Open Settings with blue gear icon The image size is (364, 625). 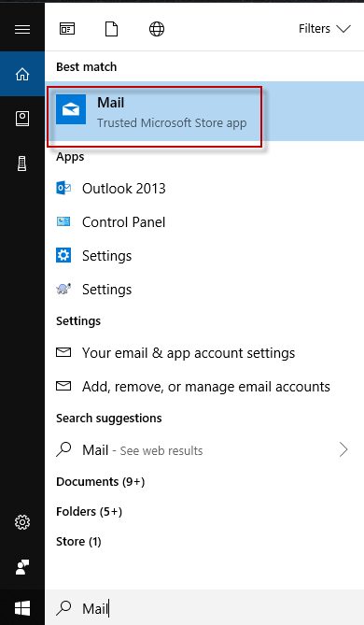click(204, 255)
